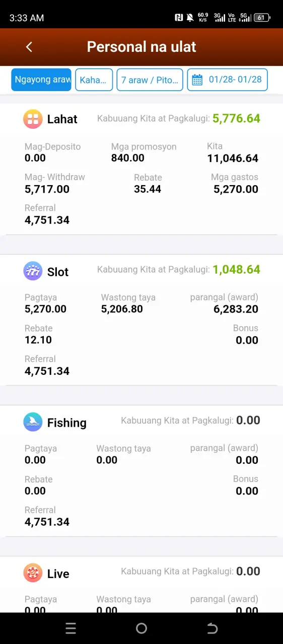Tap the Live section heading

58,574
